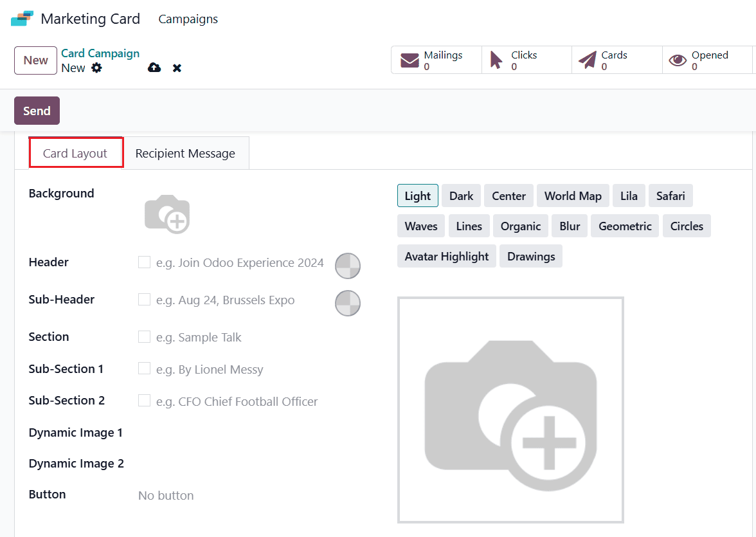Enable the Section checkbox
This screenshot has height=537, width=756.
click(144, 336)
